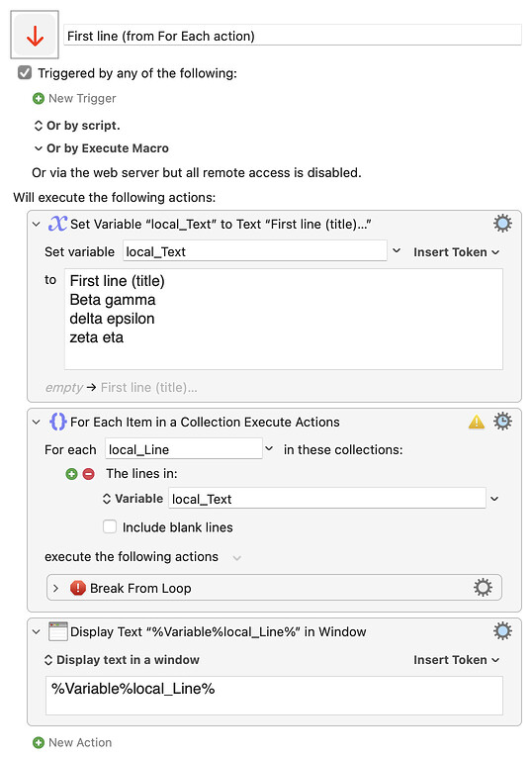Open execute the following actions chevron
The image size is (532, 759).
[x=236, y=558]
